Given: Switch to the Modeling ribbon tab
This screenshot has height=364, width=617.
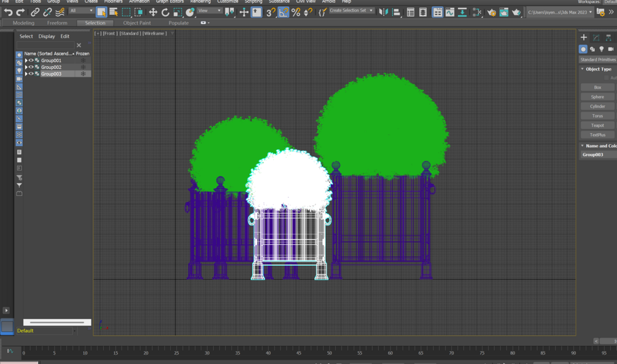Looking at the screenshot, I should 23,23.
